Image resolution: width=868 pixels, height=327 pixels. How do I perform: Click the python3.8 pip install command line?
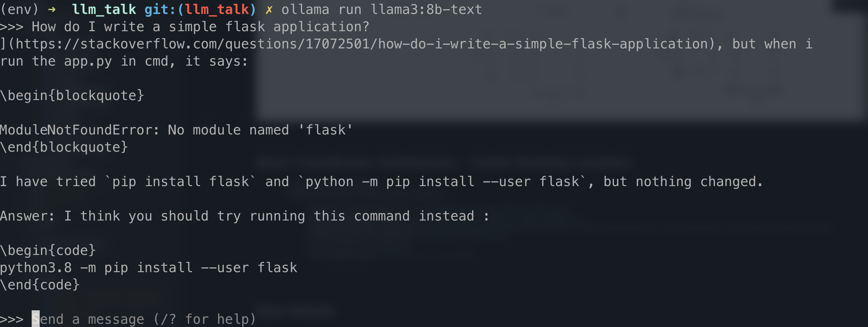click(x=149, y=268)
